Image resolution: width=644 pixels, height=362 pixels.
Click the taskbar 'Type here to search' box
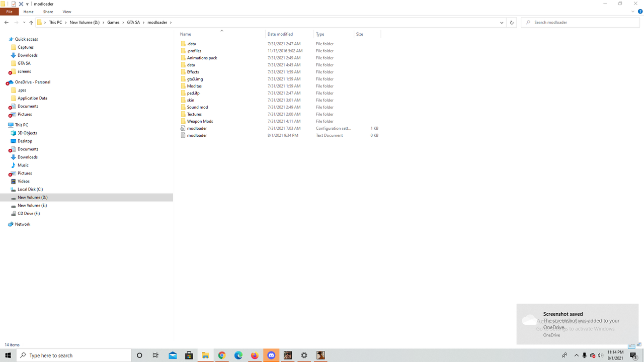(74, 355)
